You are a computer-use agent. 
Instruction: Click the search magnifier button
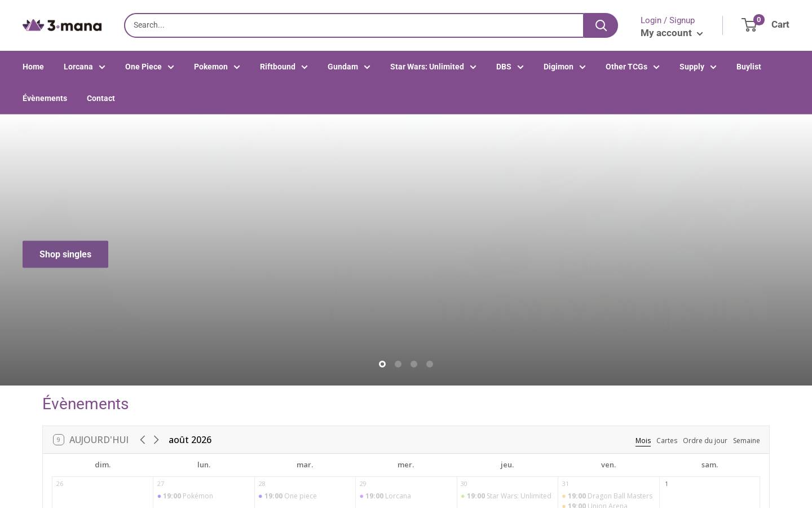tap(601, 25)
